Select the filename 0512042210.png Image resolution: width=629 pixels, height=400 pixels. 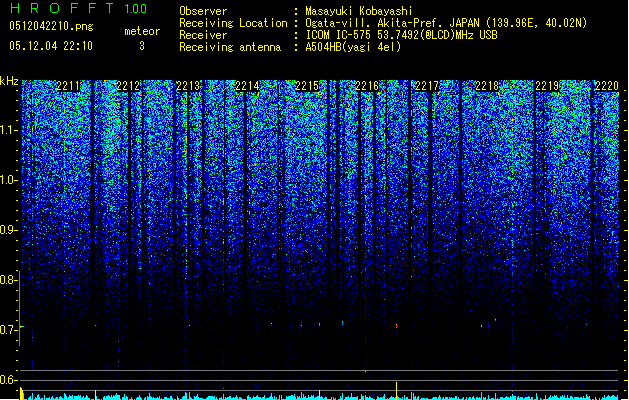coord(51,26)
